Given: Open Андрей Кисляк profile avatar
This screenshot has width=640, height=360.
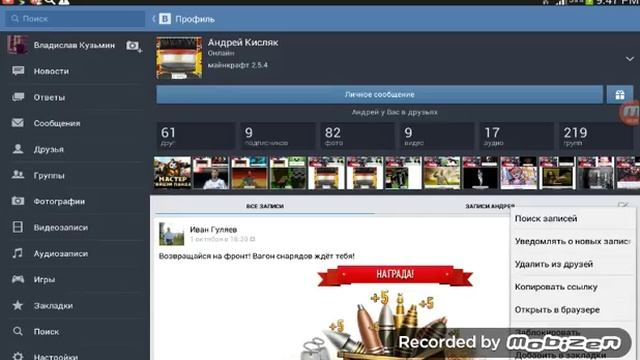Looking at the screenshot, I should [179, 58].
